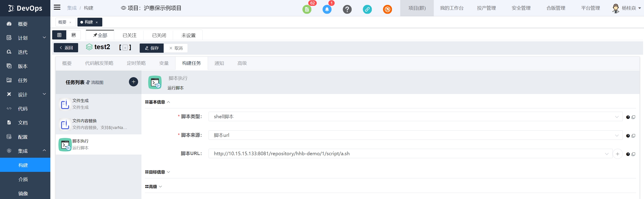
Task: Open the 定时策略 tab
Action: (136, 63)
